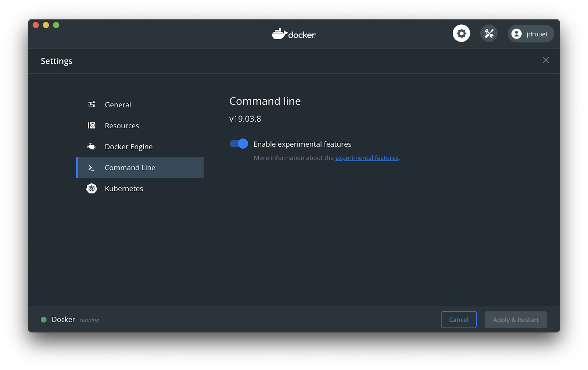
Task: Switch to the Kubernetes settings section
Action: coord(124,188)
